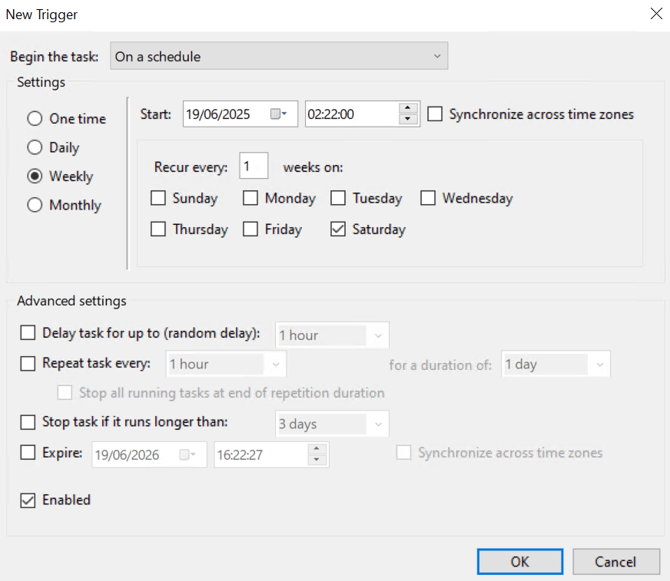Increase start time with the up spinner arrow
Viewport: 670px width, 581px height.
coord(408,108)
